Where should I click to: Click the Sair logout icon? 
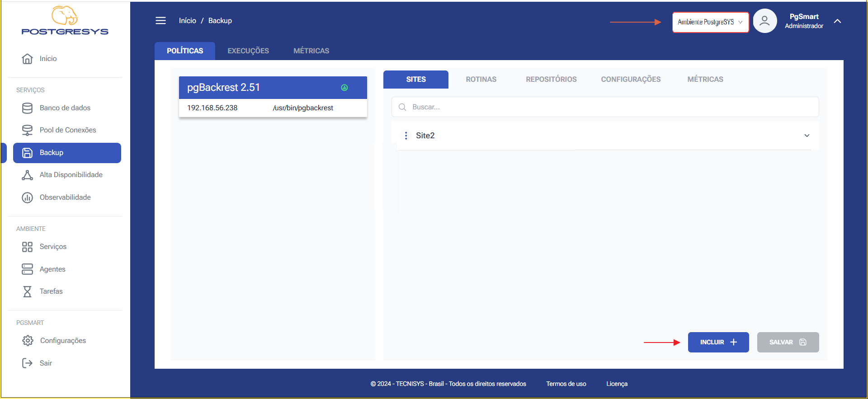[x=27, y=363]
